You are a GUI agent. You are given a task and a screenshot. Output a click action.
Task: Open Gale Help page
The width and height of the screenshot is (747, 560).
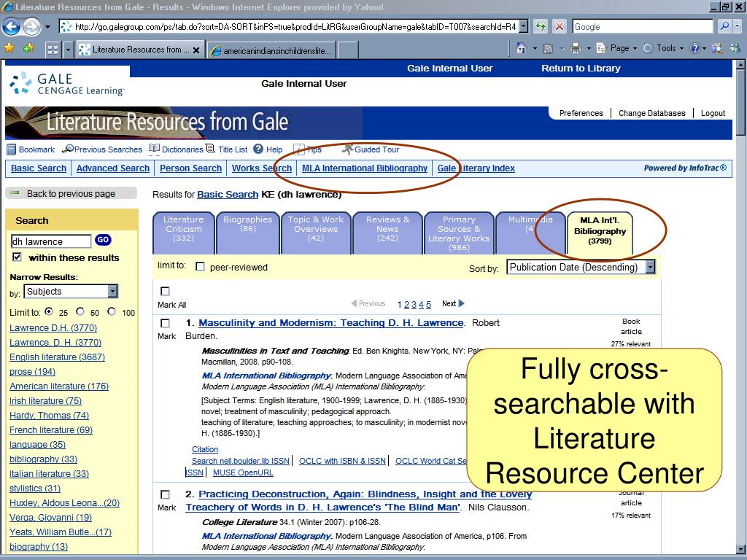coord(268,149)
